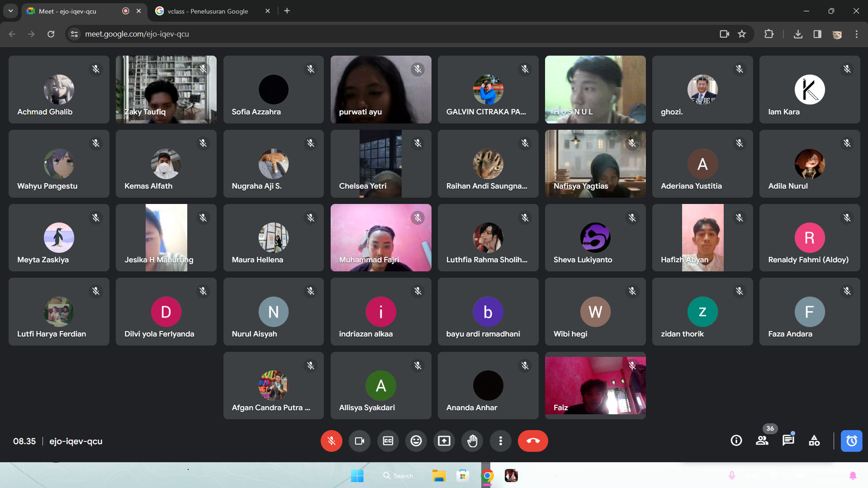868x488 pixels.
Task: Click the blue alarm clock icon
Action: pyautogui.click(x=851, y=441)
